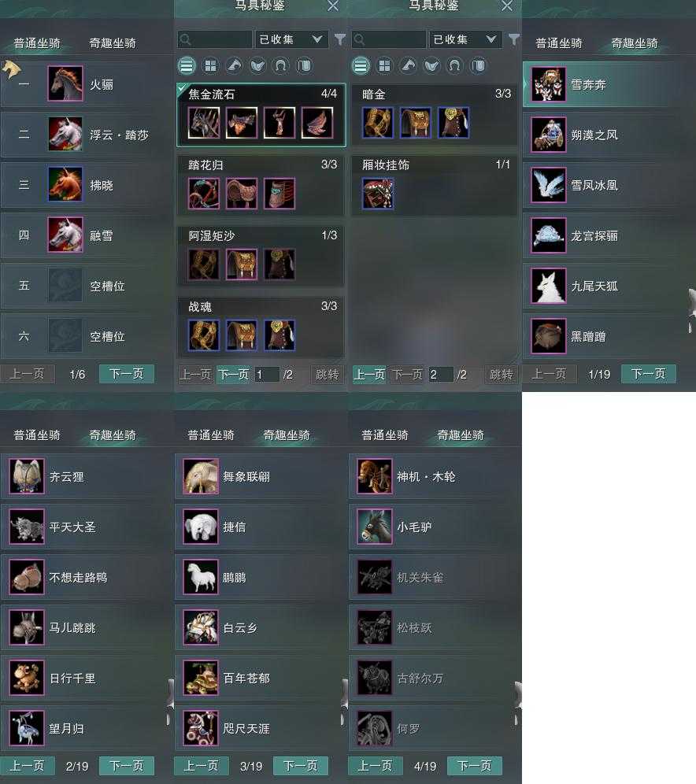This screenshot has height=784, width=696.
Task: Toggle the checked 焦金流石 gear set
Action: pos(261,115)
